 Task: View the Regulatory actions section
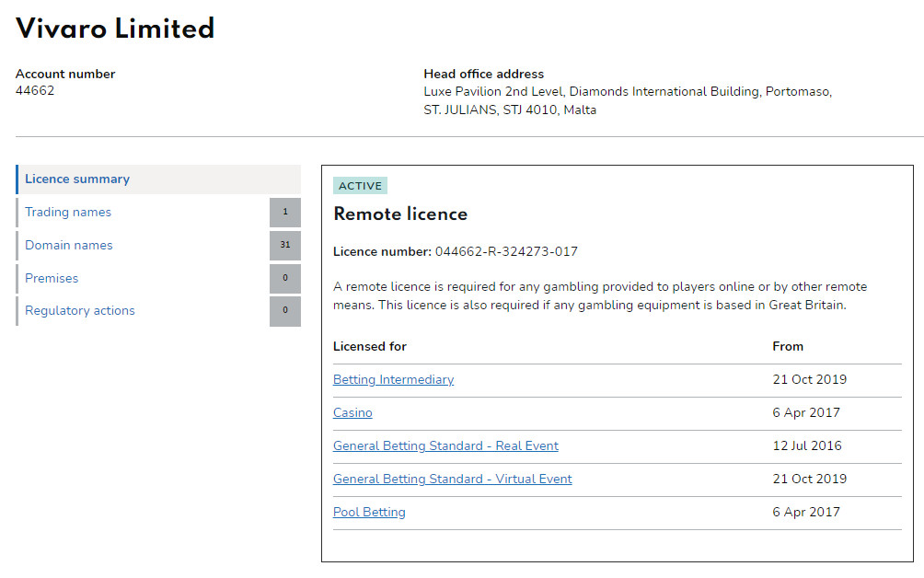click(x=80, y=311)
